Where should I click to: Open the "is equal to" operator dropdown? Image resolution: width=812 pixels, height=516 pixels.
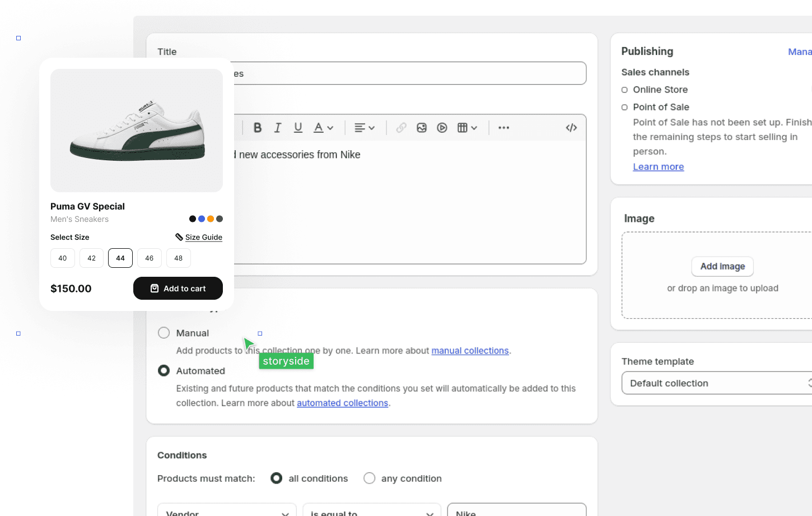point(372,510)
